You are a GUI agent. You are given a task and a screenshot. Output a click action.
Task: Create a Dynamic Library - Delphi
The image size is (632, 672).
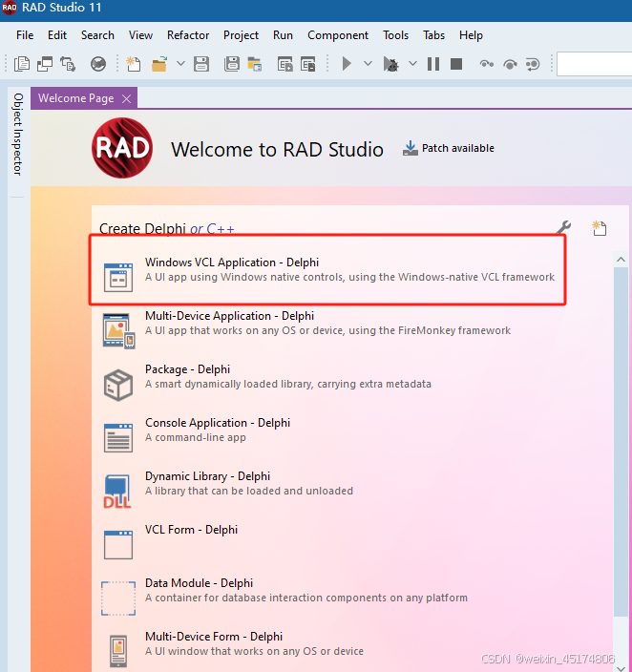tap(249, 483)
